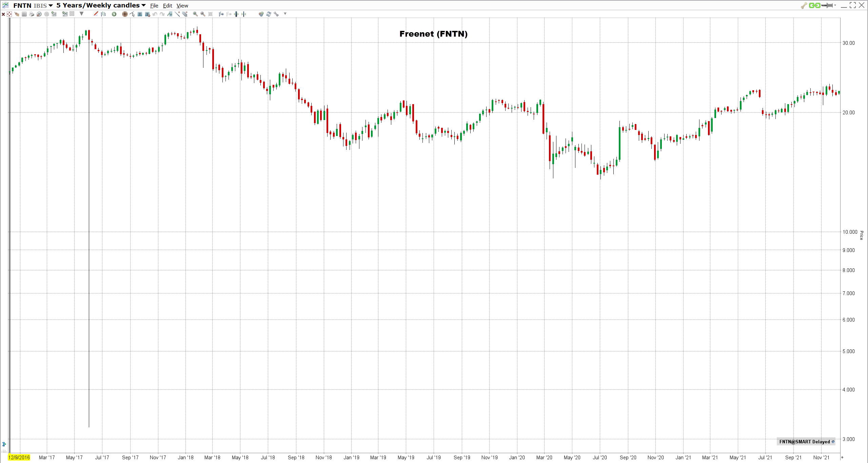Click the Freenet (FNTN) chart title
The image size is (868, 463).
click(x=433, y=34)
